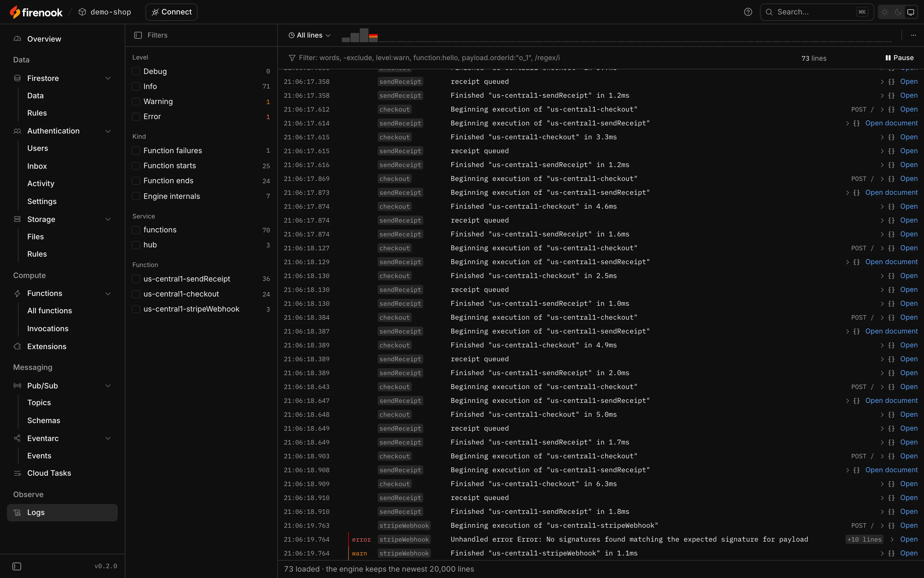Click the demo-shop project cube icon
924x578 pixels.
[82, 12]
